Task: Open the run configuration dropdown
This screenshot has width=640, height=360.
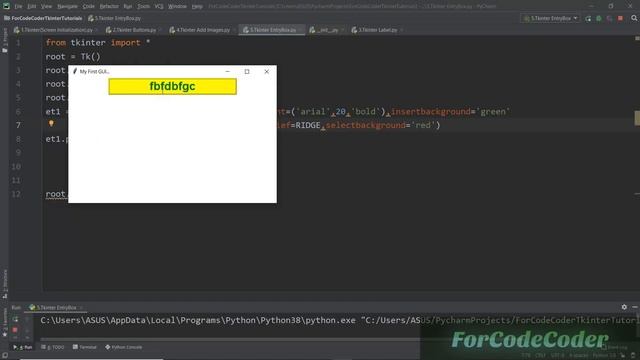Action: pyautogui.click(x=551, y=18)
